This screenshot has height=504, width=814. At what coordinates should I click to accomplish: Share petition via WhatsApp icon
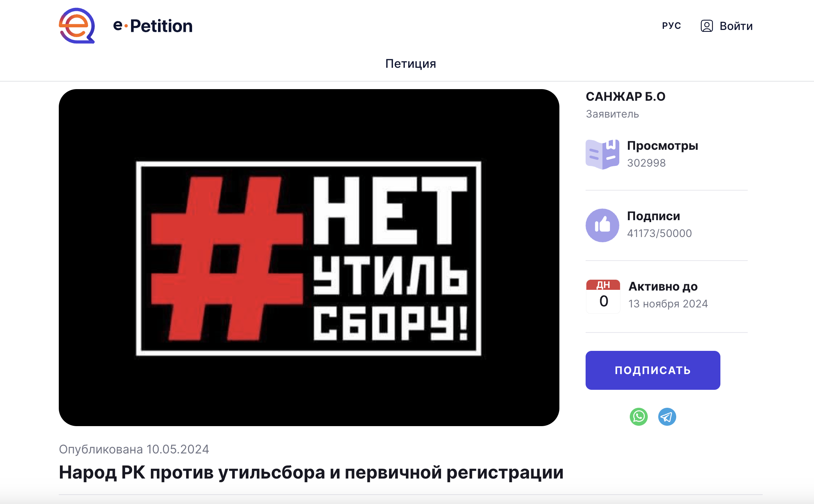(639, 417)
